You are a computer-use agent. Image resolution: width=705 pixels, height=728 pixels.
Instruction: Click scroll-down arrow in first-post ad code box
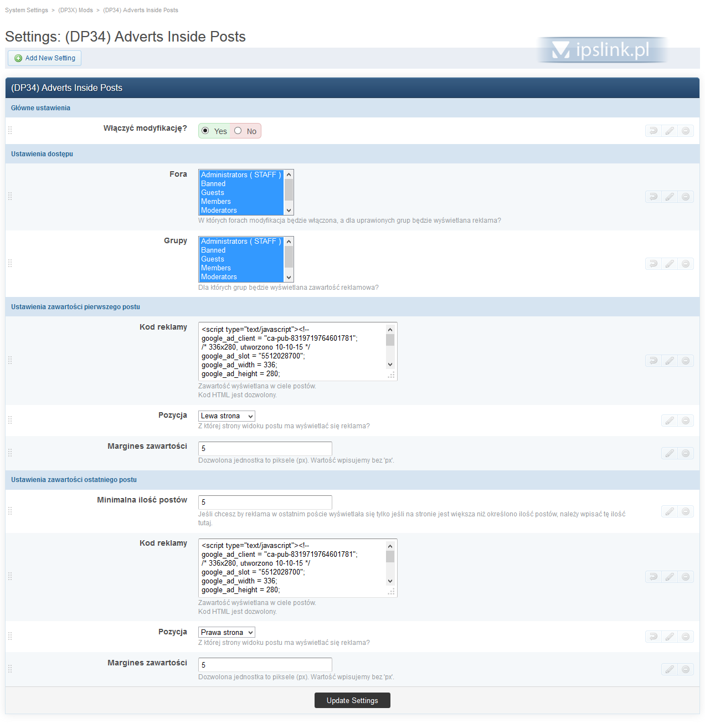point(390,365)
